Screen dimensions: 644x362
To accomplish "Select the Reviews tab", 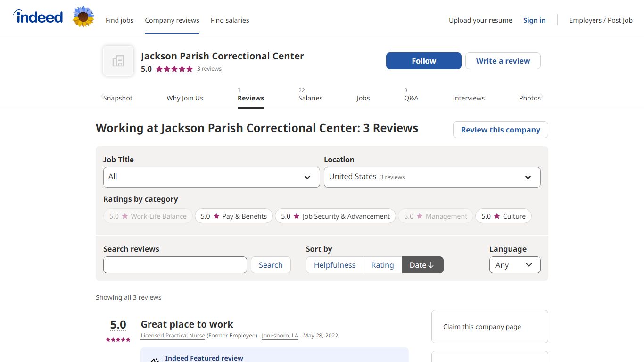I will point(251,98).
